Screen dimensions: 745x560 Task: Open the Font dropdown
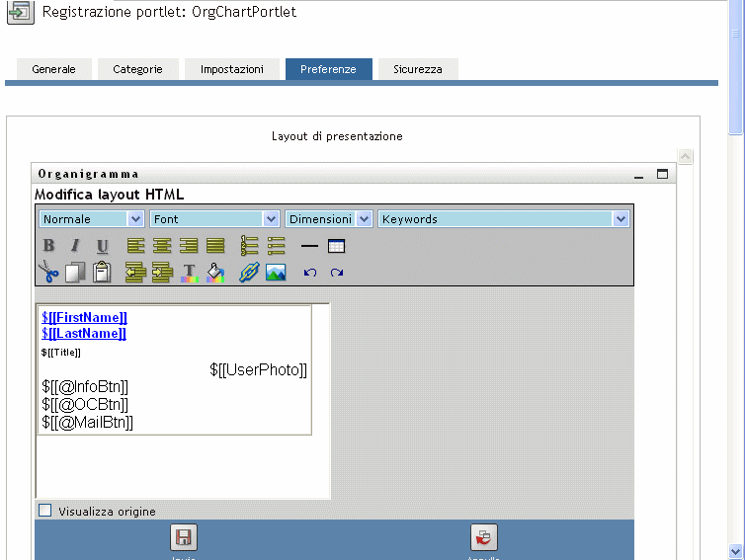tap(213, 219)
